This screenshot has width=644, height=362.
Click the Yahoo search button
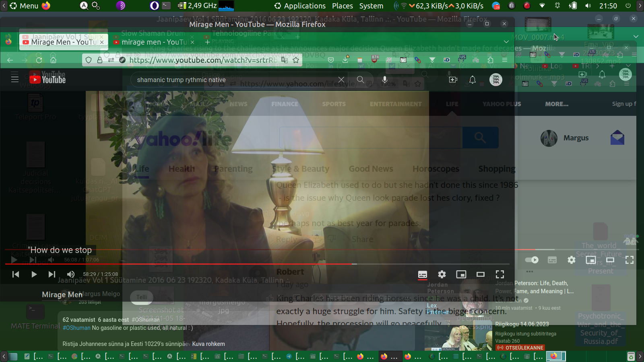coord(480,138)
